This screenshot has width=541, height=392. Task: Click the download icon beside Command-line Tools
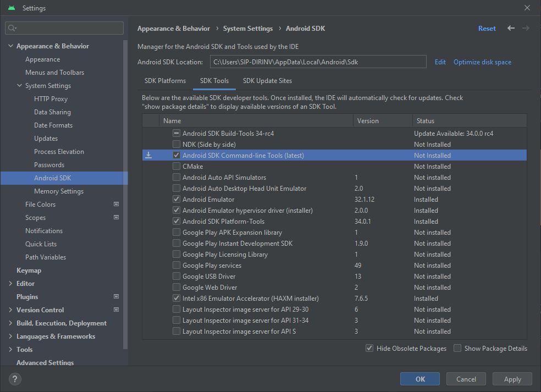pos(148,156)
